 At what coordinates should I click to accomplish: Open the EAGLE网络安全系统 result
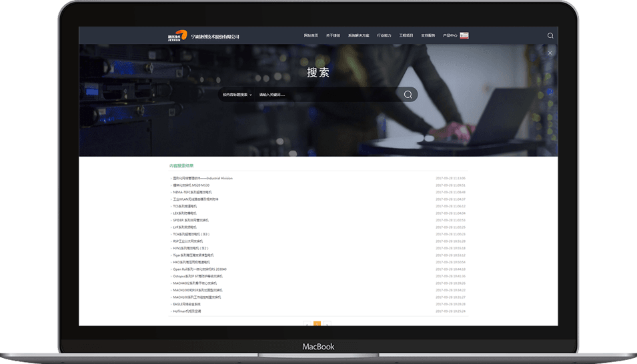tap(187, 304)
